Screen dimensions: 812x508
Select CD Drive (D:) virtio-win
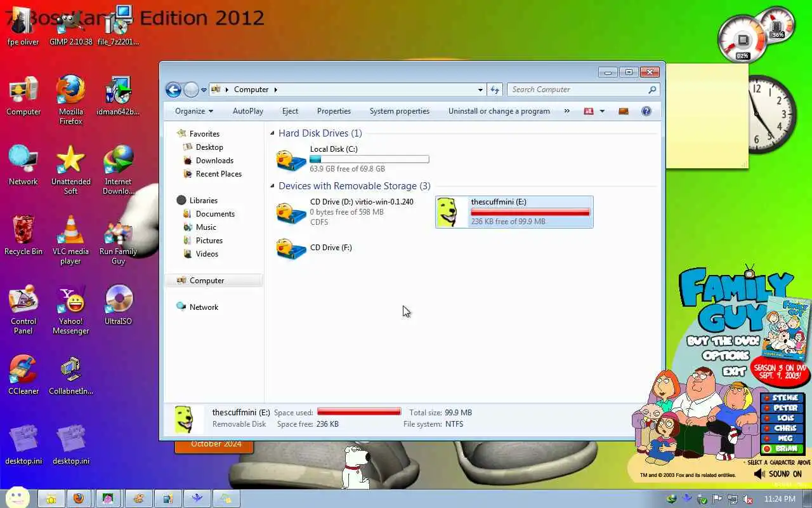click(x=353, y=211)
